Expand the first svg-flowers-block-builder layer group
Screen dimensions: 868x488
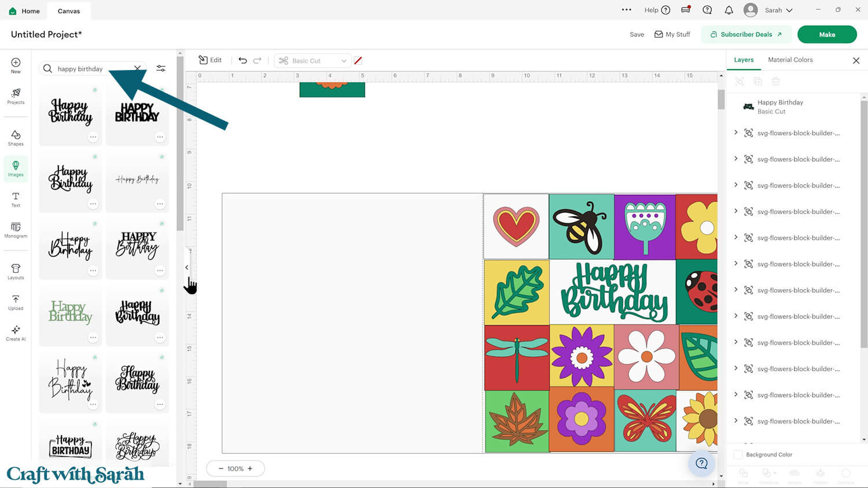point(735,133)
